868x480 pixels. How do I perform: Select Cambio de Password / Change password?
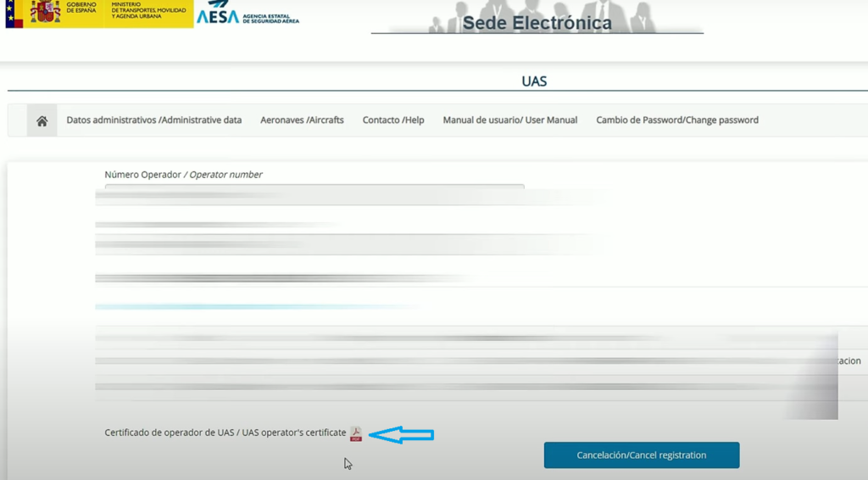pos(676,120)
